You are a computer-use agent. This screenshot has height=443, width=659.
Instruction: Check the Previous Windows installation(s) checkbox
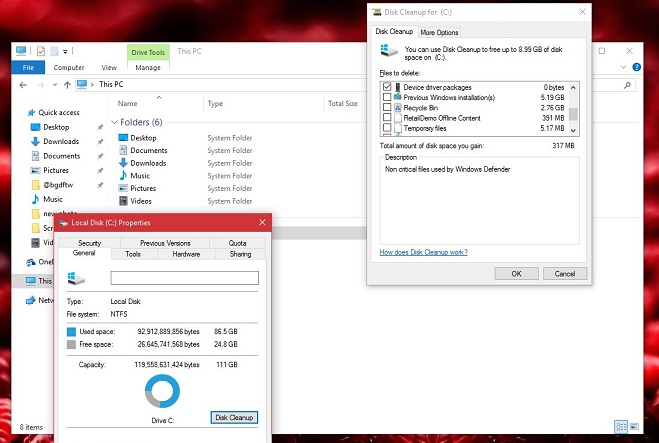[387, 97]
